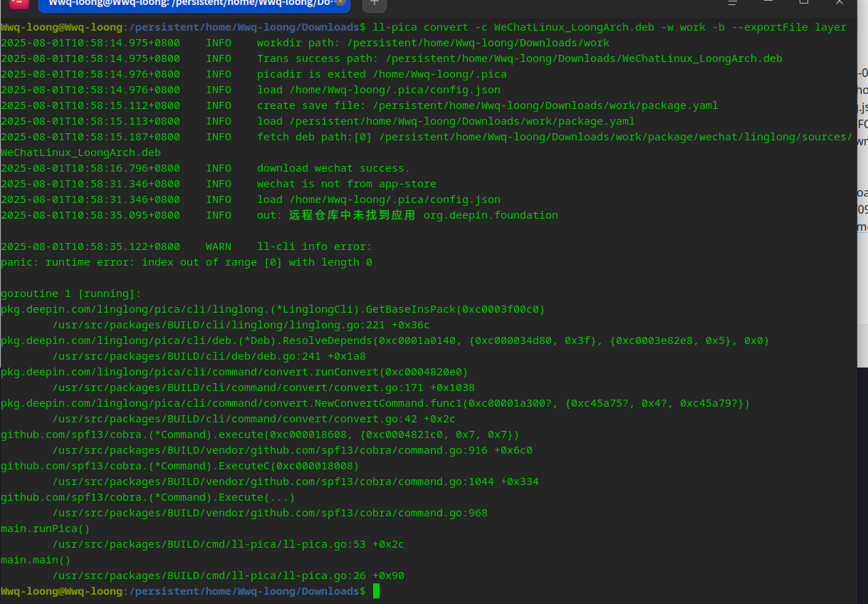Image resolution: width=868 pixels, height=604 pixels.
Task: Click the WARN ll-cli info error line
Action: click(x=187, y=246)
